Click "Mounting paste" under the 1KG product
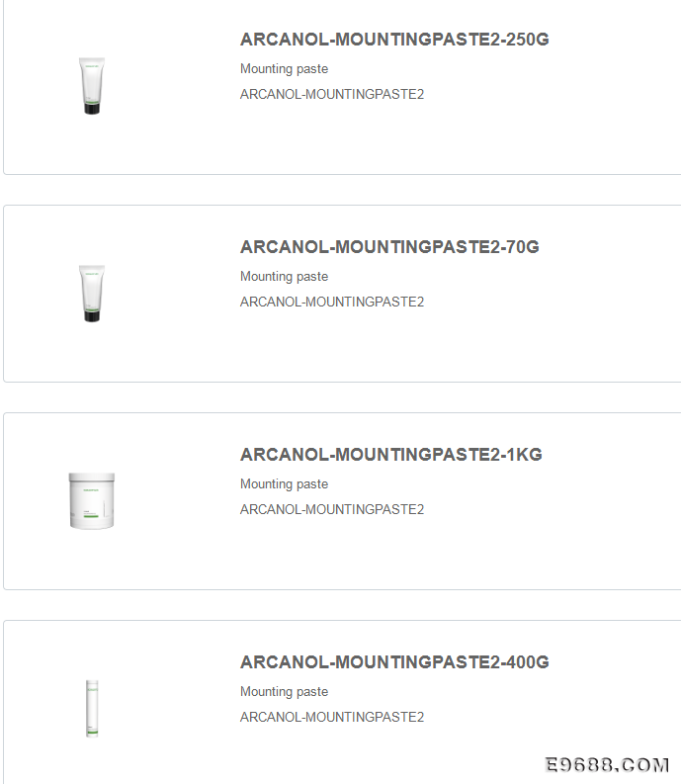Screen dimensions: 681x784 (284, 483)
